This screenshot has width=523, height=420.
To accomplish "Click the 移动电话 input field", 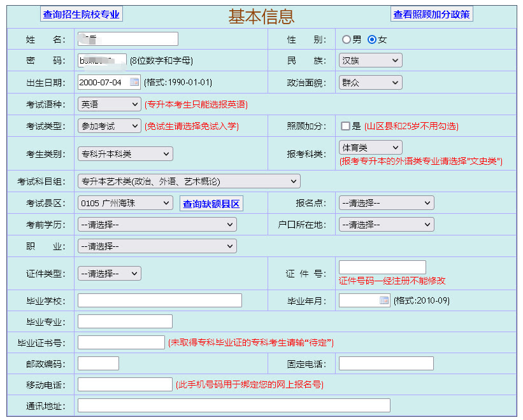I will [x=125, y=384].
